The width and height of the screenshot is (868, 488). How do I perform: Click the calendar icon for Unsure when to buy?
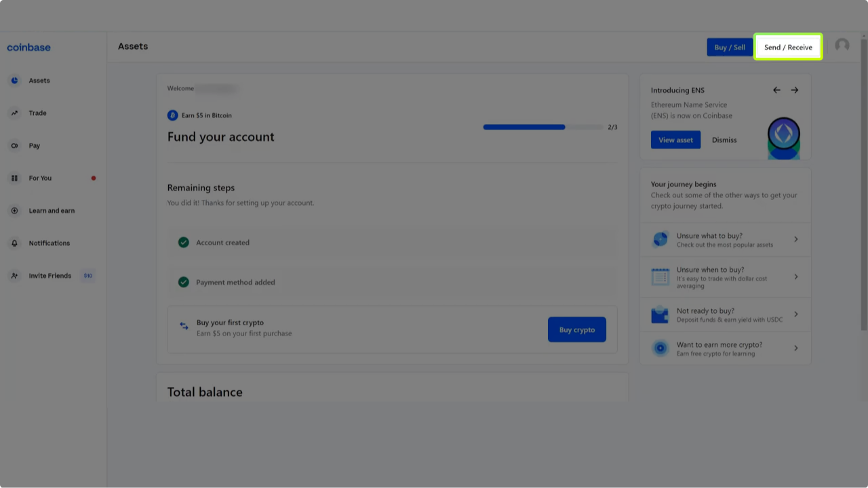click(660, 277)
